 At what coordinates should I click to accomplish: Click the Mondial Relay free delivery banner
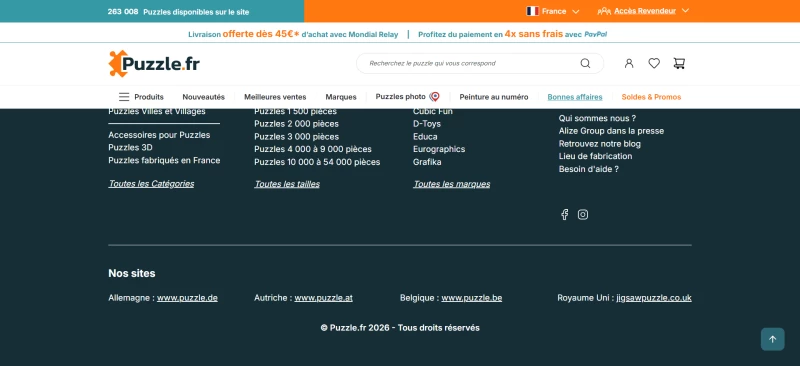point(293,34)
